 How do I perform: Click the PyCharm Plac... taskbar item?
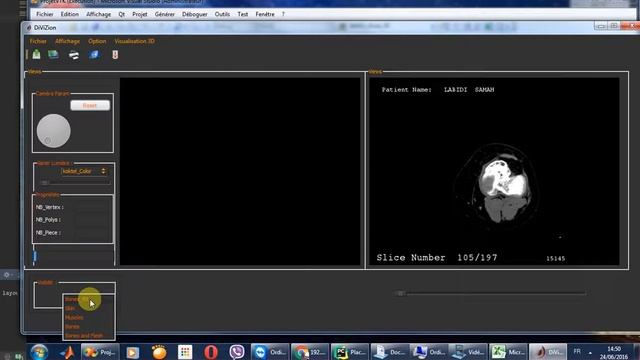(x=349, y=352)
